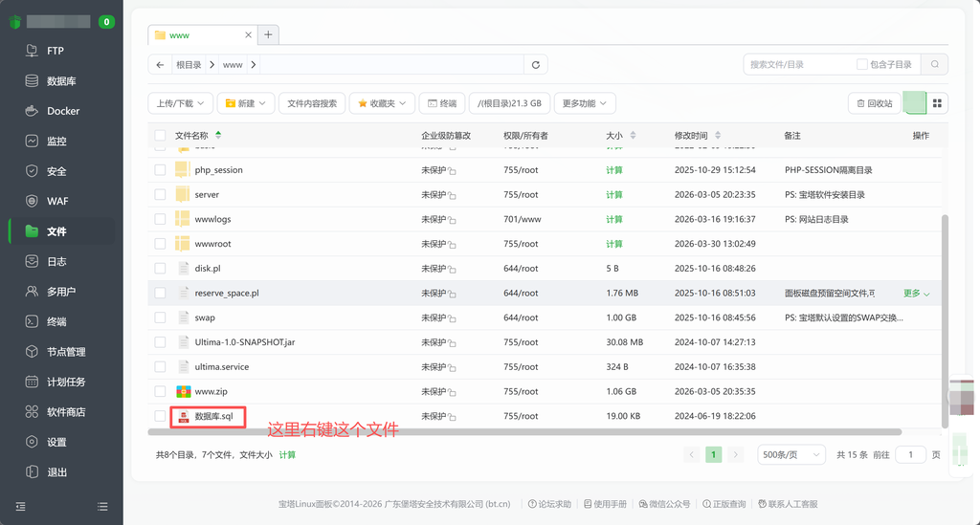This screenshot has height=525, width=980.
Task: Collapse sidebar with bottom-left icon
Action: coord(21,506)
